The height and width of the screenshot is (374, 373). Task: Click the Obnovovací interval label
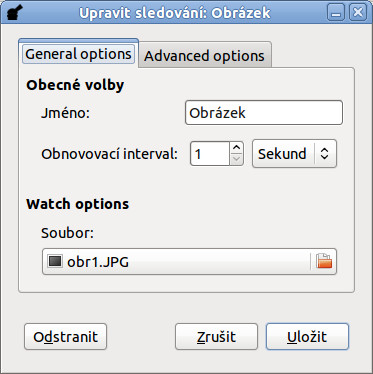coord(109,154)
